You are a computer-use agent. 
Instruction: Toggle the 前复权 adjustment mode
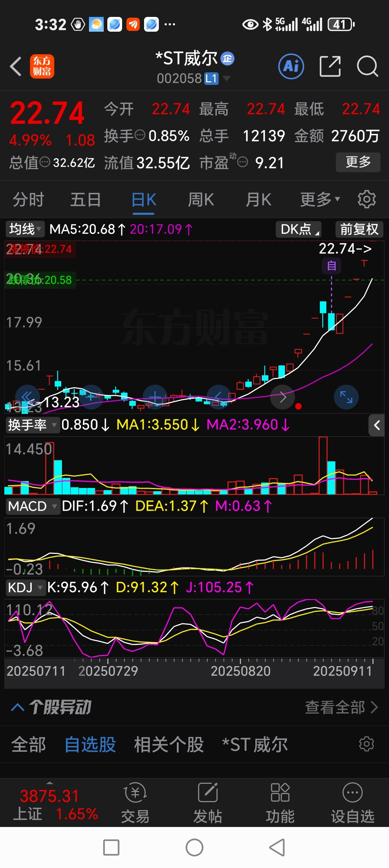pyautogui.click(x=359, y=229)
